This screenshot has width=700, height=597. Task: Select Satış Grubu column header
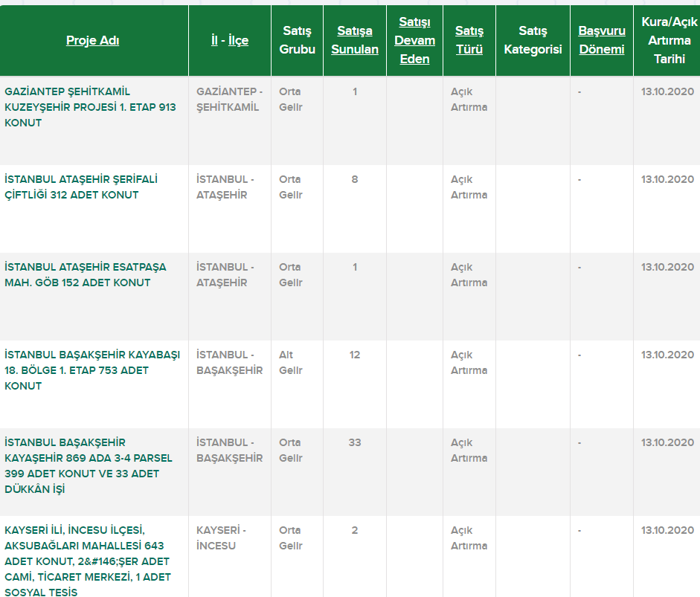tap(297, 40)
